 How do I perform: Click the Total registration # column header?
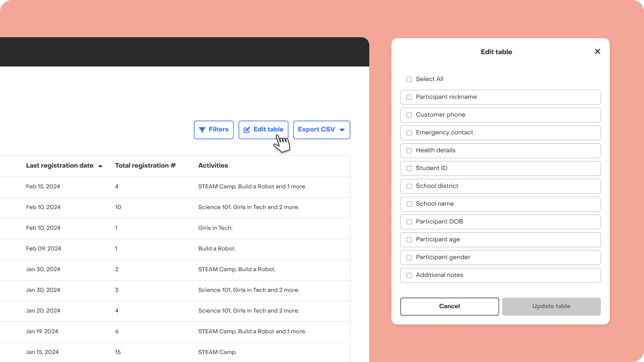[145, 166]
